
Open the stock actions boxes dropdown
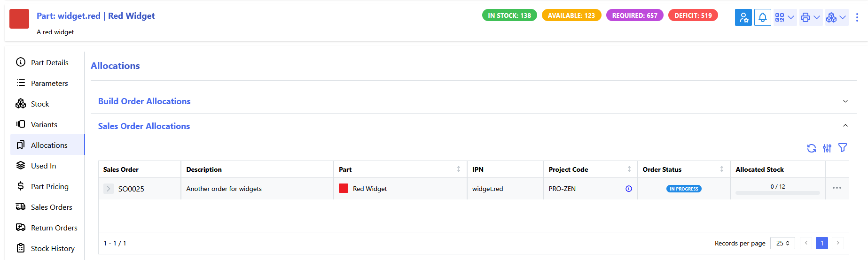coord(836,17)
